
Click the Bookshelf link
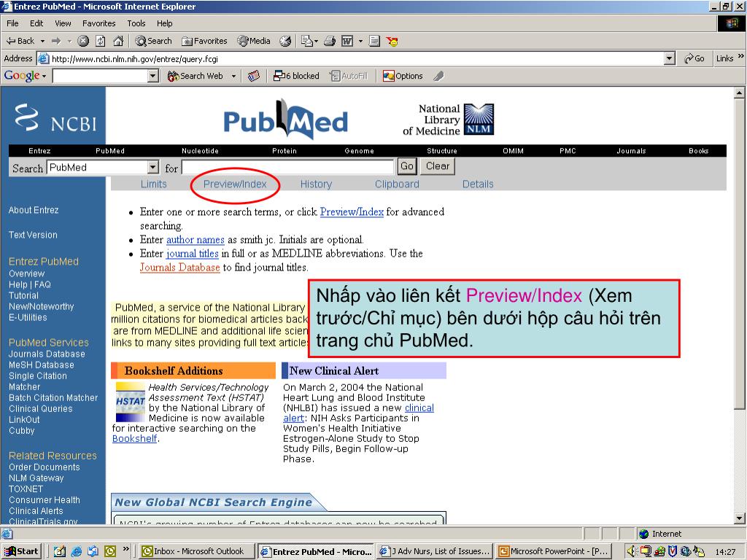coord(135,438)
